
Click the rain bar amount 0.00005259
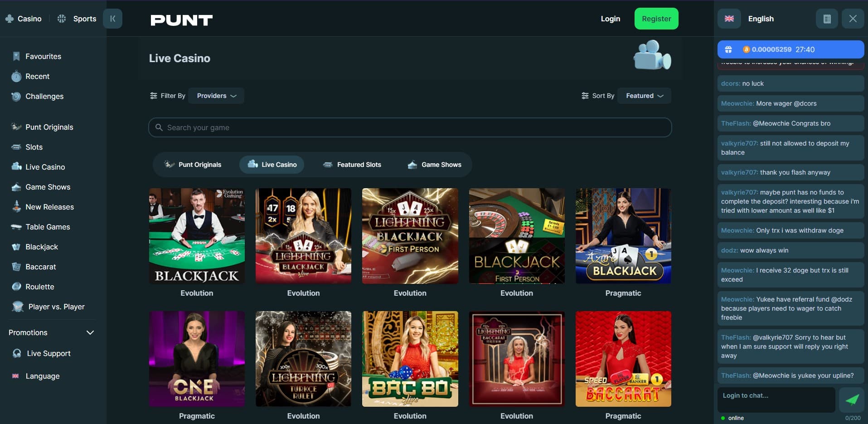(x=771, y=49)
